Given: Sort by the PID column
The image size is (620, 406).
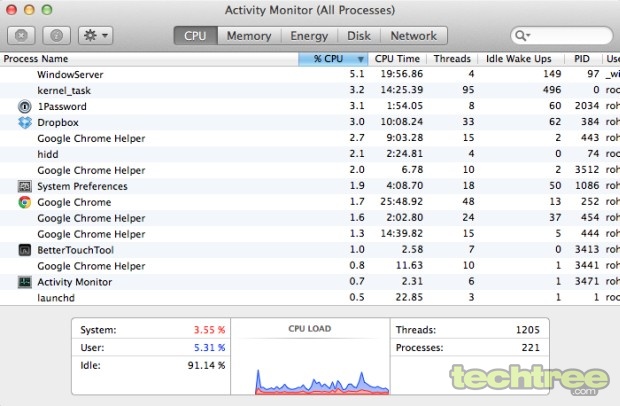Looking at the screenshot, I should 582,59.
